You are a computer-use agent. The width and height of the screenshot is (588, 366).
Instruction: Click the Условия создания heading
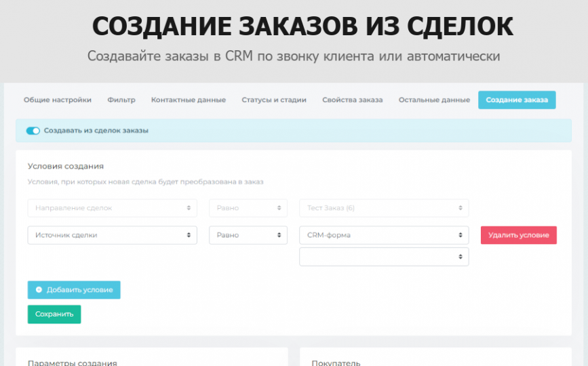[66, 166]
